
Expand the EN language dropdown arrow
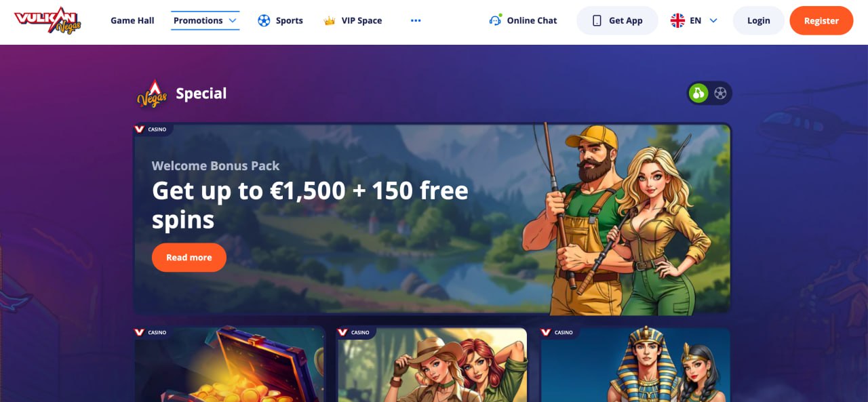pyautogui.click(x=713, y=20)
